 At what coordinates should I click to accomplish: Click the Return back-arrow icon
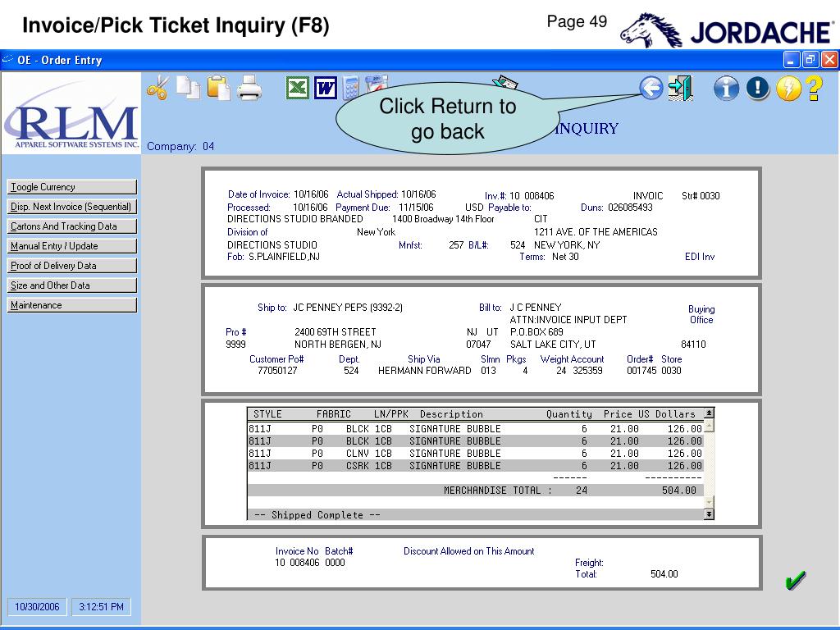651,88
